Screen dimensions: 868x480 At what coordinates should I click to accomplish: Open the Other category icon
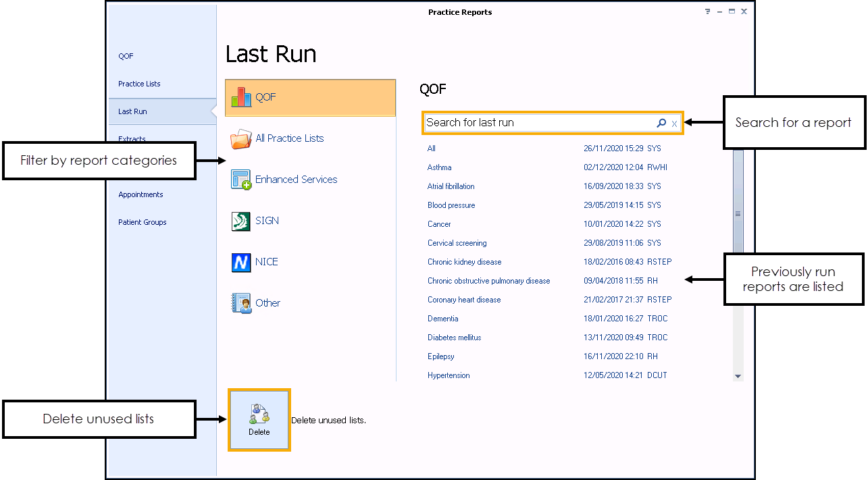click(241, 303)
